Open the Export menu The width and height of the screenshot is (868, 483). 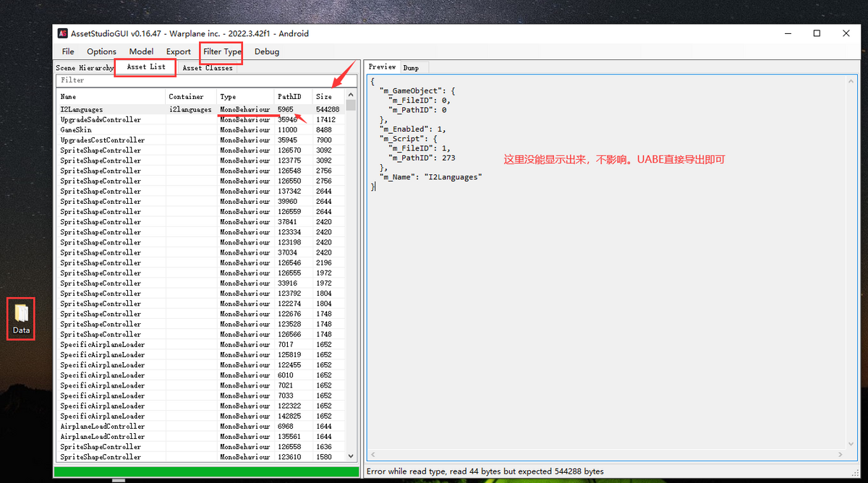(x=179, y=52)
